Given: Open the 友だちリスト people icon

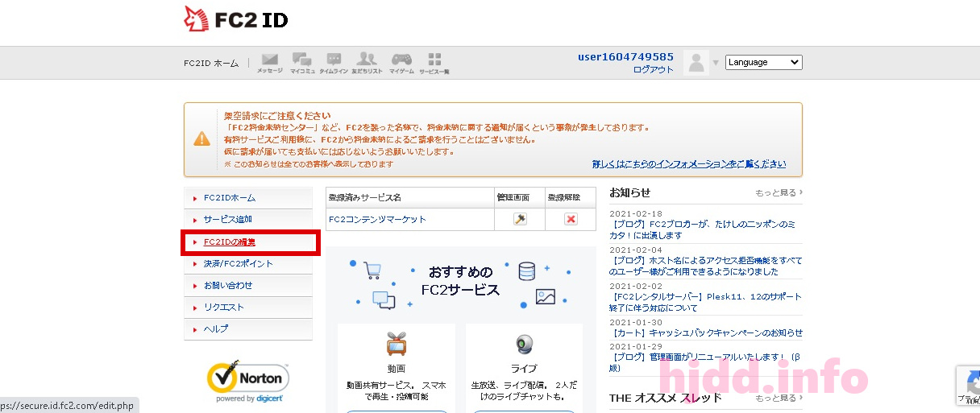Looking at the screenshot, I should click(x=367, y=63).
